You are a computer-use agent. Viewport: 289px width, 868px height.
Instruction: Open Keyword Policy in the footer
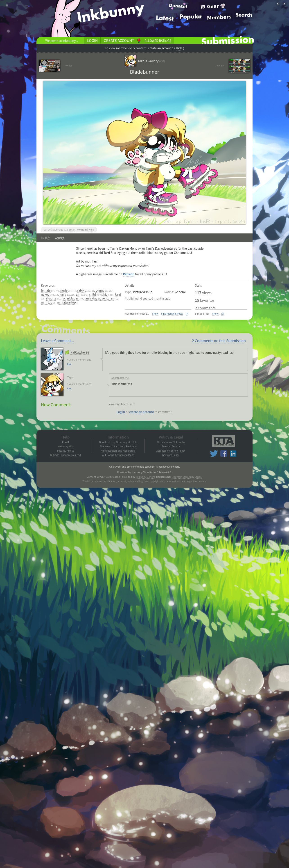coord(171,455)
